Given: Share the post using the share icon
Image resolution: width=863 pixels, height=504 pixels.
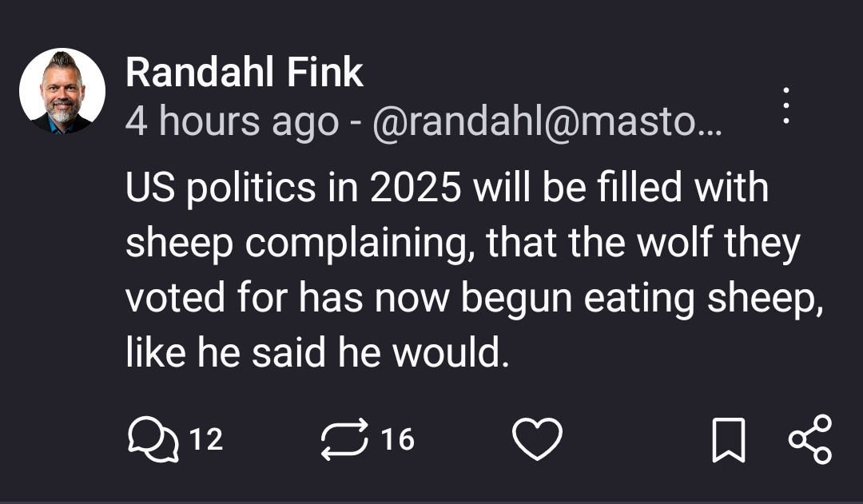Looking at the screenshot, I should tap(810, 440).
